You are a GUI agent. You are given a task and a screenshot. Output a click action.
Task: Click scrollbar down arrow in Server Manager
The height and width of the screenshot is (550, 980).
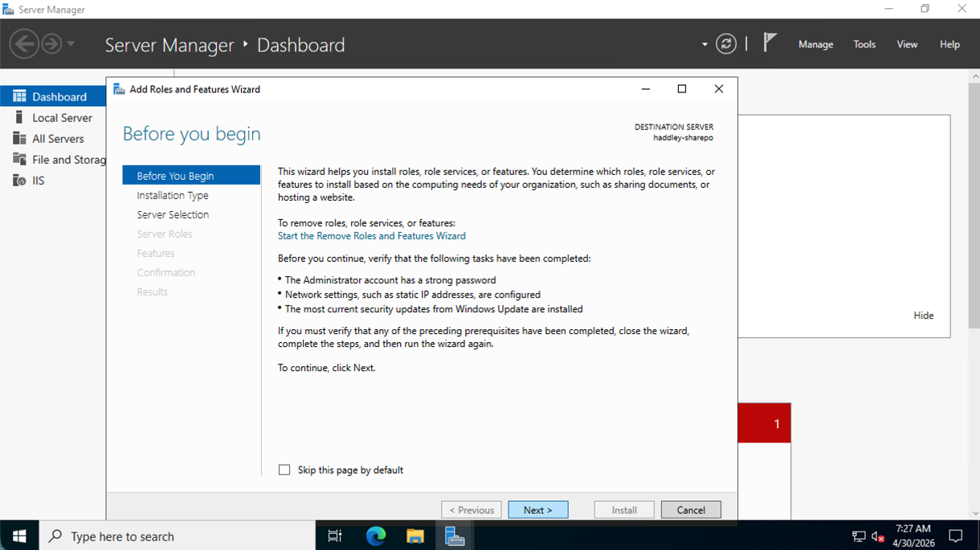[974, 513]
